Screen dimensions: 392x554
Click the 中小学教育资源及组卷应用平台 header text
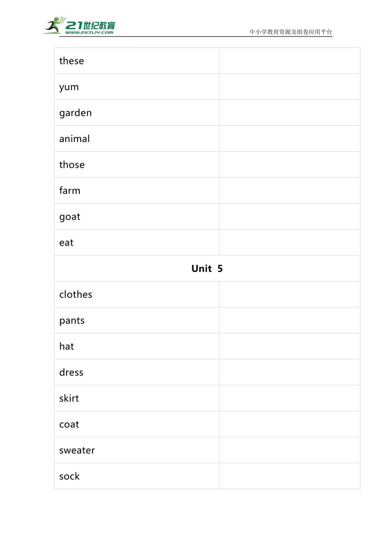coord(291,32)
